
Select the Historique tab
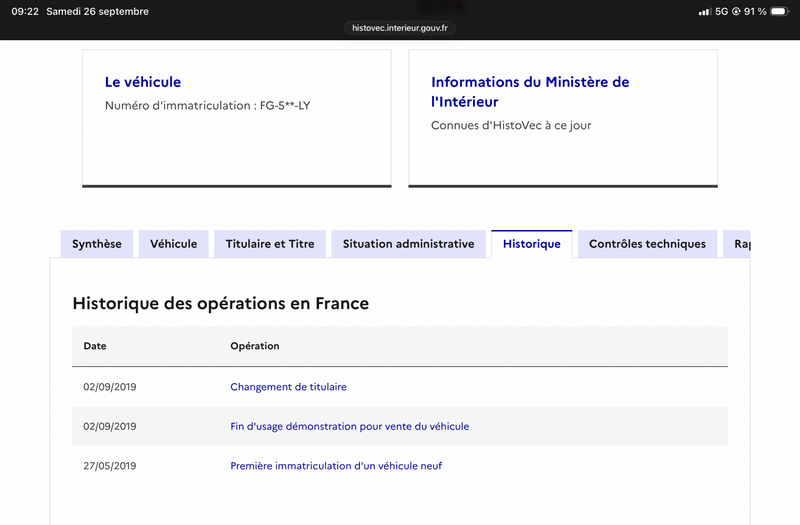tap(532, 244)
